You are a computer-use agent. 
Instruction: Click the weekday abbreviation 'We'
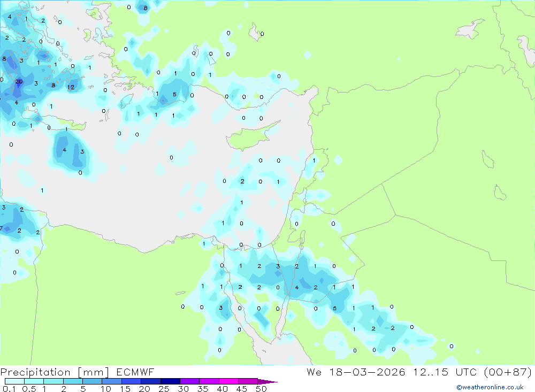[314, 372]
